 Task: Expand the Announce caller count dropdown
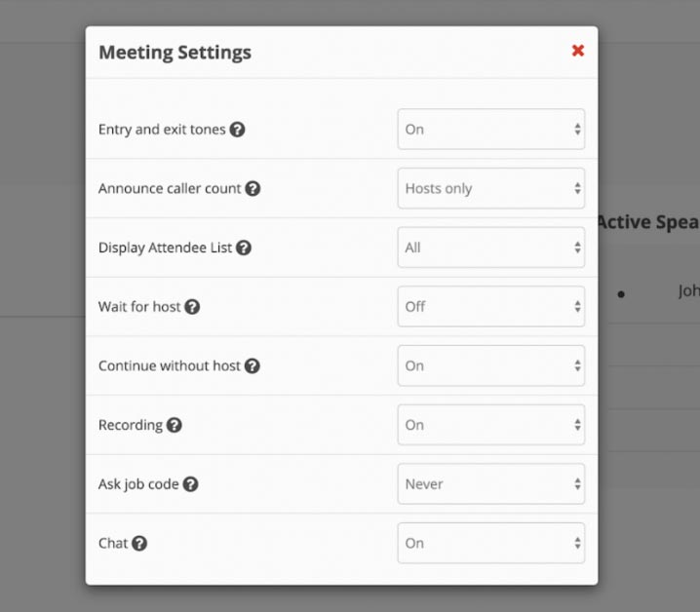point(490,189)
